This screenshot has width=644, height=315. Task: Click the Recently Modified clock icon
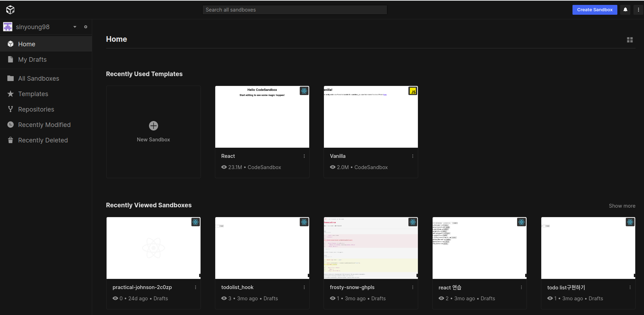11,125
